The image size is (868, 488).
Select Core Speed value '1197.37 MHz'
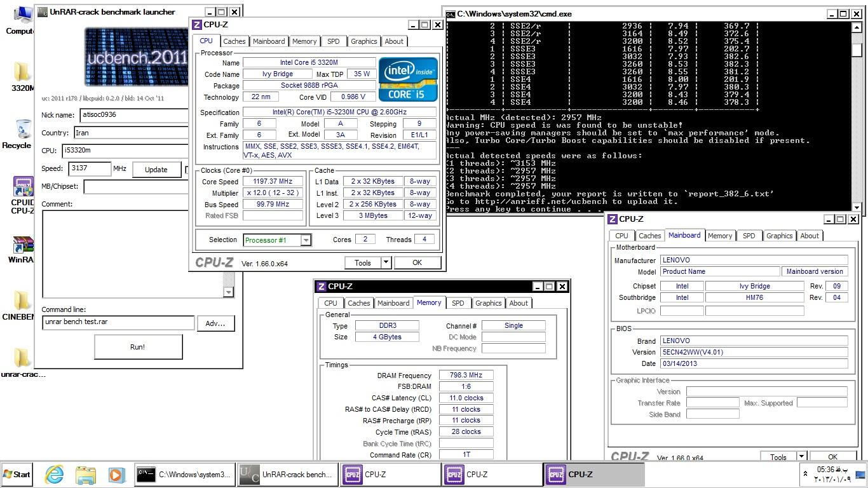(273, 181)
